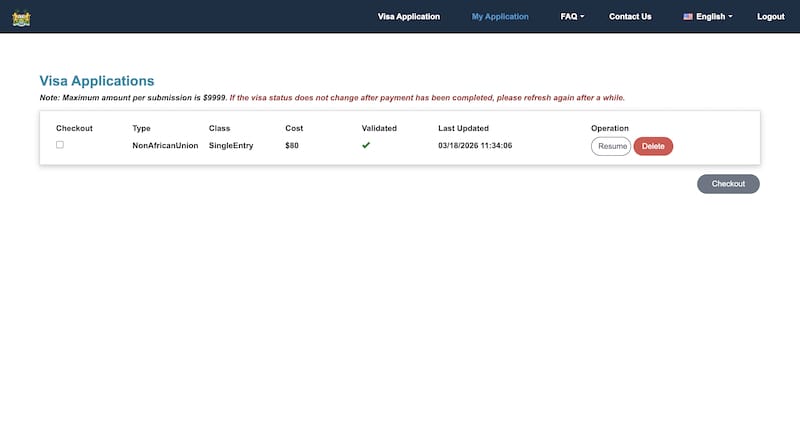Click the Checkout column header
The image size is (800, 432).
coord(74,129)
